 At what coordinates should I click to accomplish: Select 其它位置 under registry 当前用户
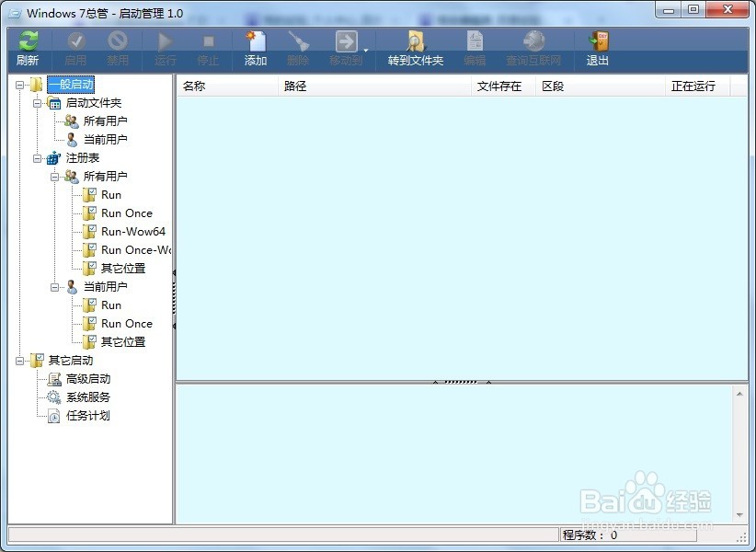123,342
